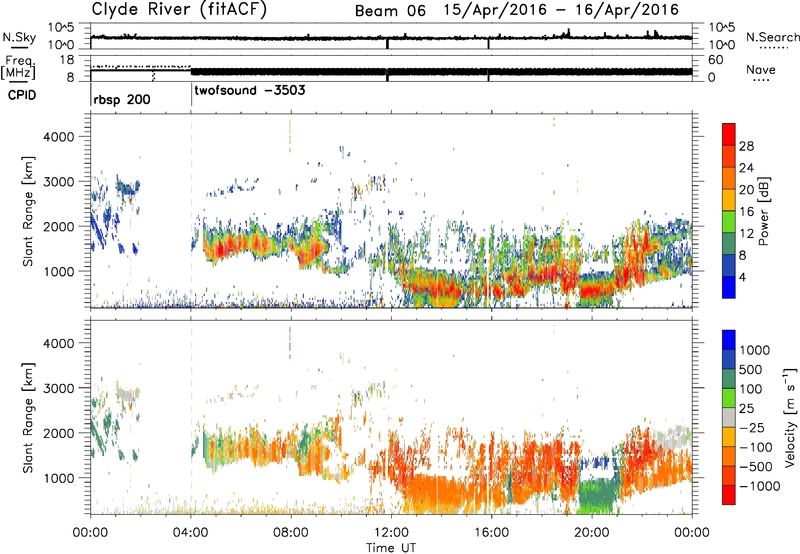Viewport: 800px width, 554px height.
Task: Click the strong power echo near 05:00 at 1500 km
Action: pos(223,249)
